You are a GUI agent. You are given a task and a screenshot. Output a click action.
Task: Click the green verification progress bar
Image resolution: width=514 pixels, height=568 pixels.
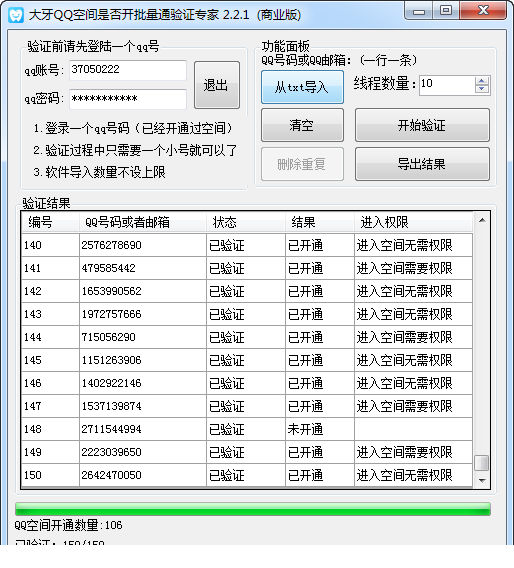[253, 509]
